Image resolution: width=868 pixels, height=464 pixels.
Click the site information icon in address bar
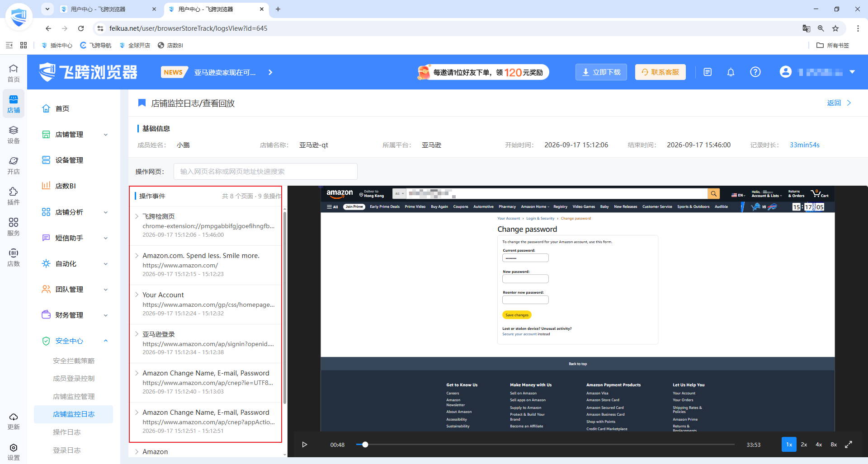click(100, 28)
